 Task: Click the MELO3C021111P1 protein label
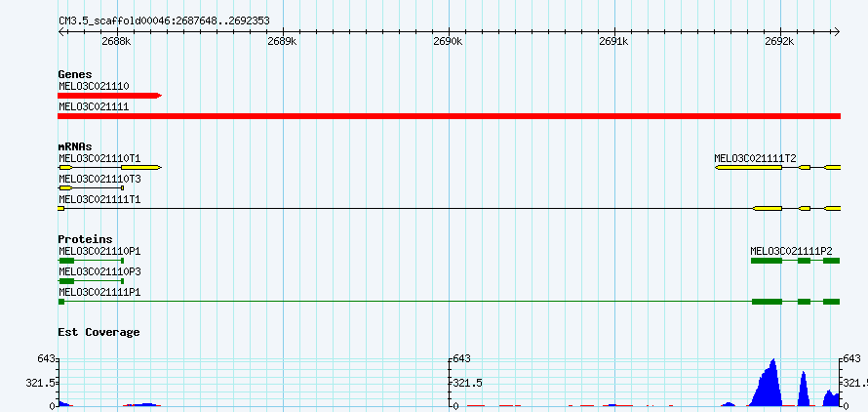point(99,292)
